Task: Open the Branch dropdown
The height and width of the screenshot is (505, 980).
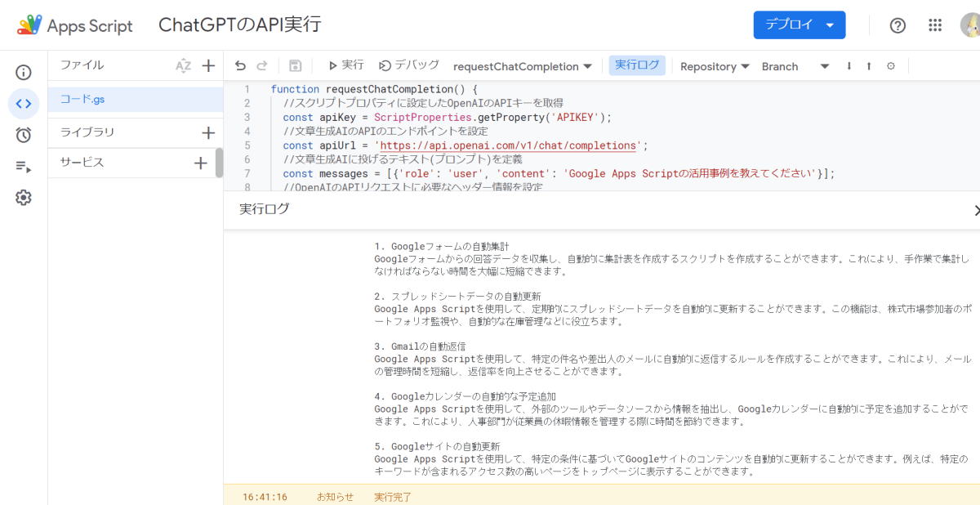Action: 795,66
